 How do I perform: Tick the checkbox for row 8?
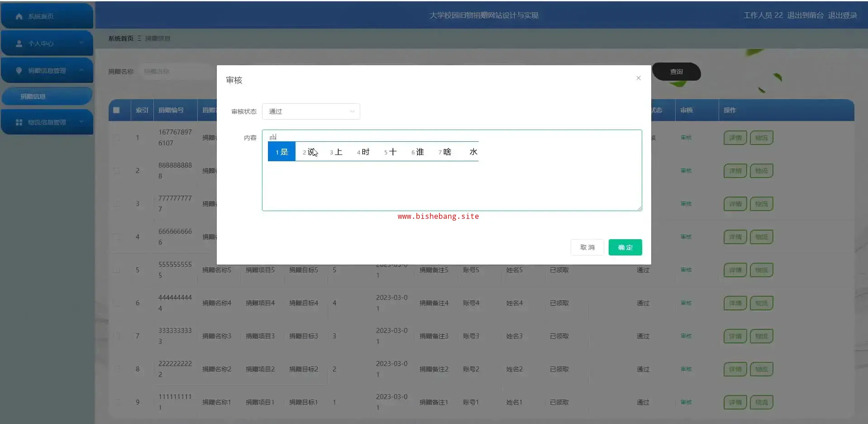pyautogui.click(x=117, y=369)
